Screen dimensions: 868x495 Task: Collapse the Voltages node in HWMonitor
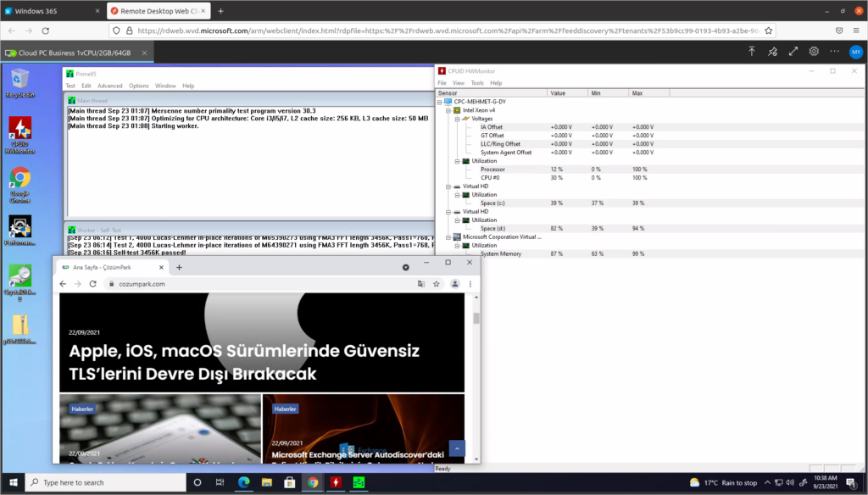coord(457,119)
